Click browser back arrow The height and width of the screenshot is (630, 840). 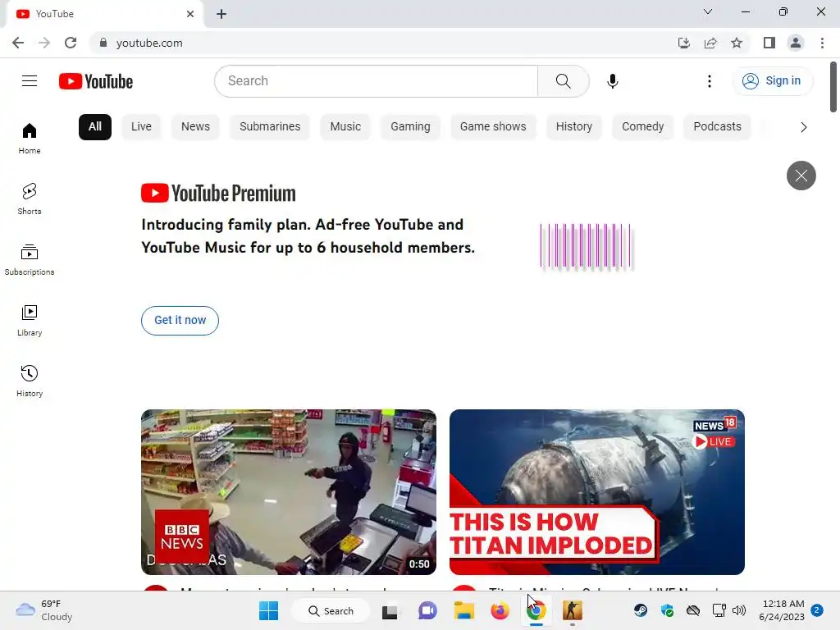[x=18, y=43]
